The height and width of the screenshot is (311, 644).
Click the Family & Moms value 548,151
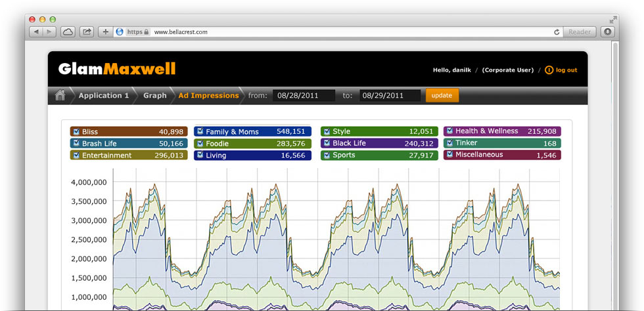(291, 131)
